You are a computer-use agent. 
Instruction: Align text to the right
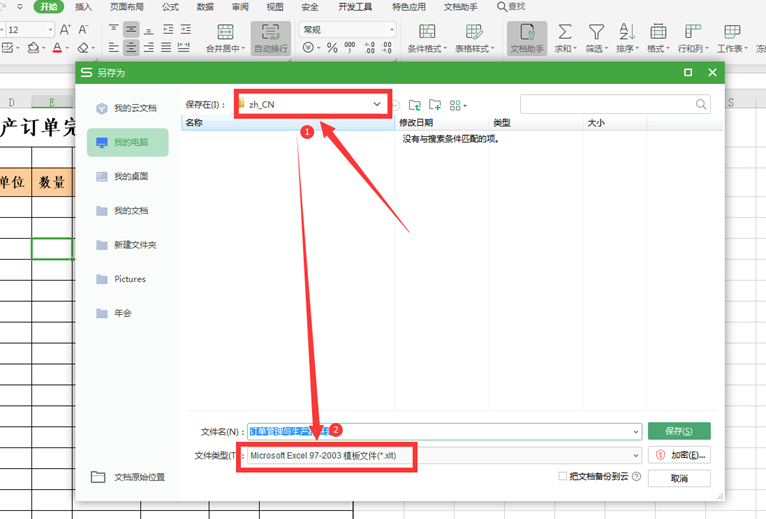point(149,47)
